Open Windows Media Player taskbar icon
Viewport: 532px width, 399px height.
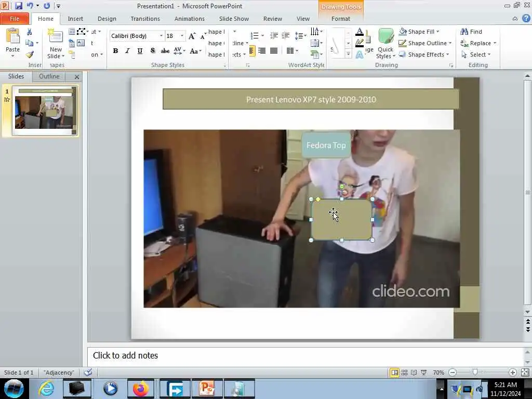click(110, 389)
